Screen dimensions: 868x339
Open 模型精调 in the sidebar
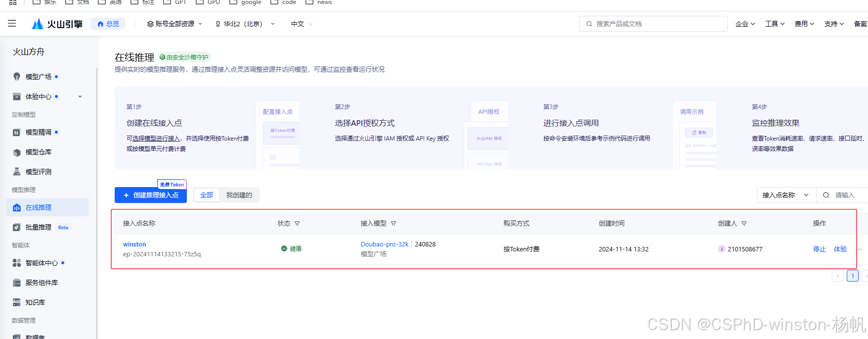pyautogui.click(x=39, y=132)
